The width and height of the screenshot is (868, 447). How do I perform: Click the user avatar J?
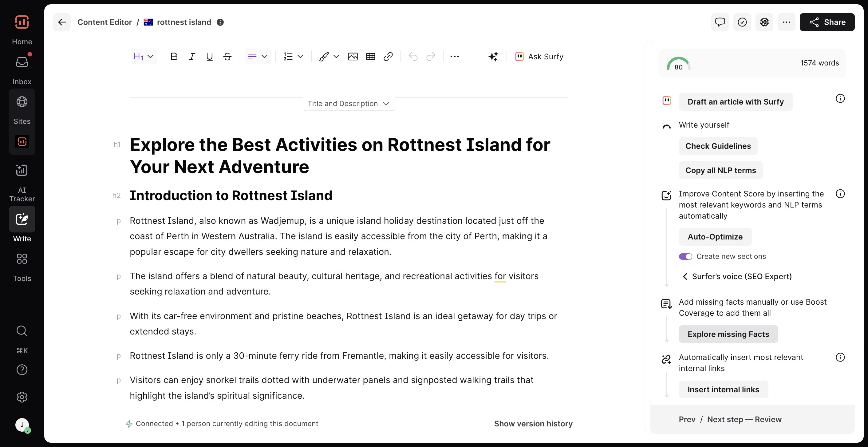[22, 425]
